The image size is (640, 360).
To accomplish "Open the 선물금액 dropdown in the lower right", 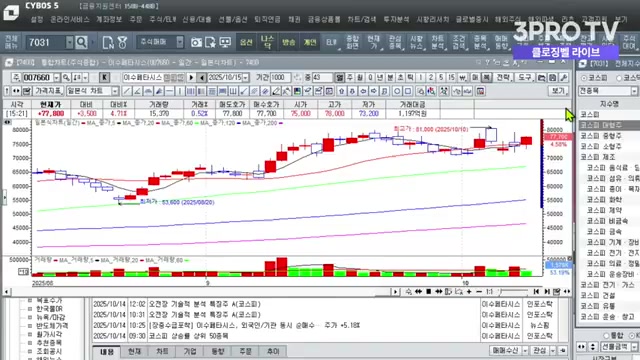I will point(634,347).
